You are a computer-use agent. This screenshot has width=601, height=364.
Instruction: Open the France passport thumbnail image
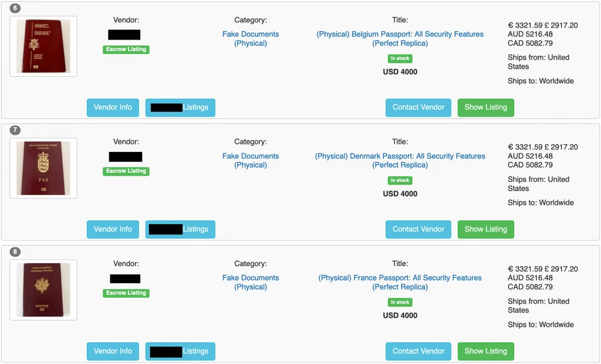[x=43, y=290]
